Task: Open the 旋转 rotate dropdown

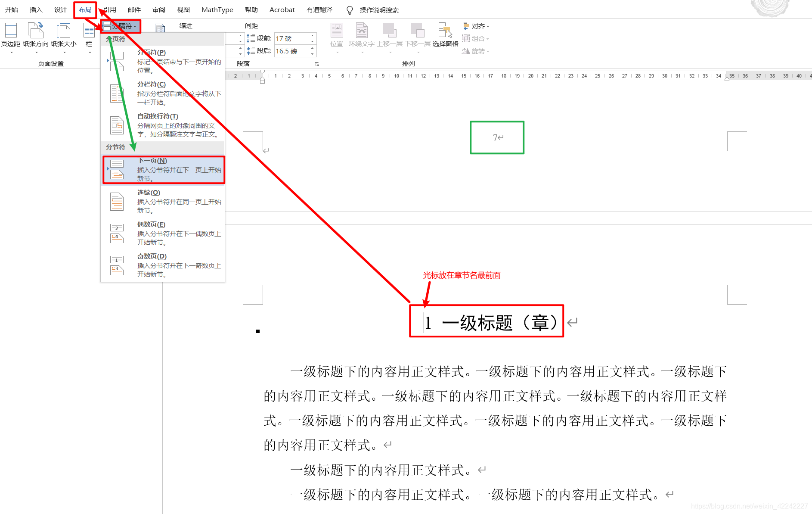Action: 476,51
